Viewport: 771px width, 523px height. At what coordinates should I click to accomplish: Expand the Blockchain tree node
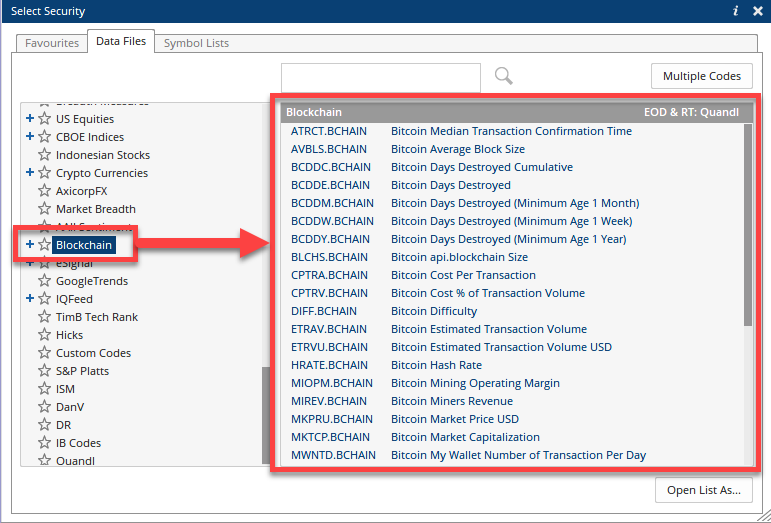click(30, 244)
